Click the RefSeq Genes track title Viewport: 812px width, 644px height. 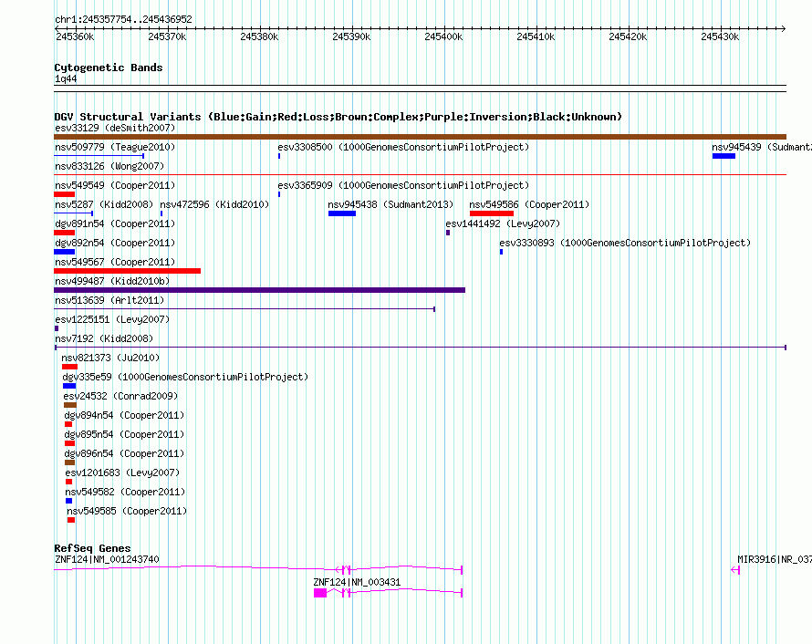pos(92,548)
